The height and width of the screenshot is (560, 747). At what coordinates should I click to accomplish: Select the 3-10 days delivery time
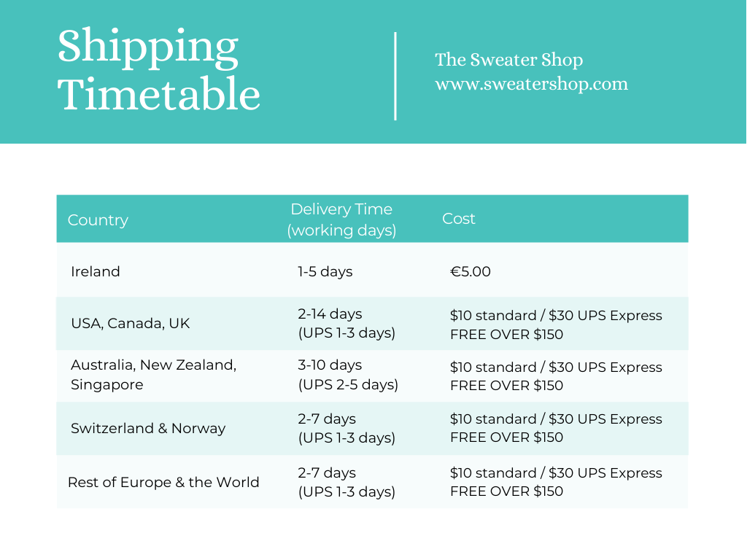coord(330,365)
